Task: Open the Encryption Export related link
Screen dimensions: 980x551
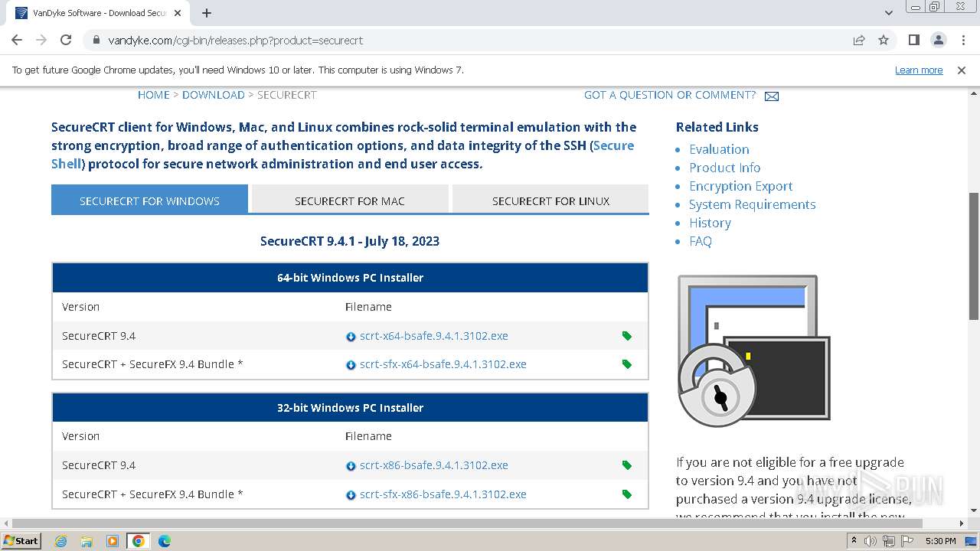Action: pyautogui.click(x=740, y=186)
